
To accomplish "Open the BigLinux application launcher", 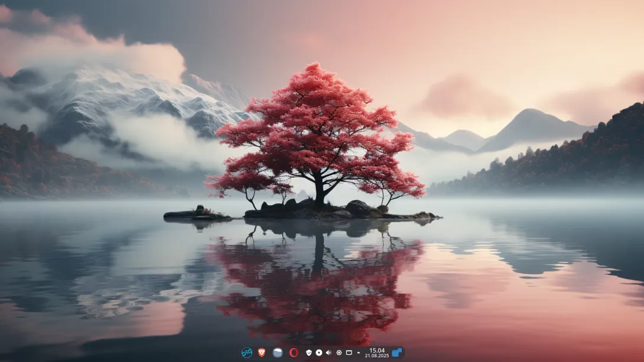I will [x=246, y=353].
